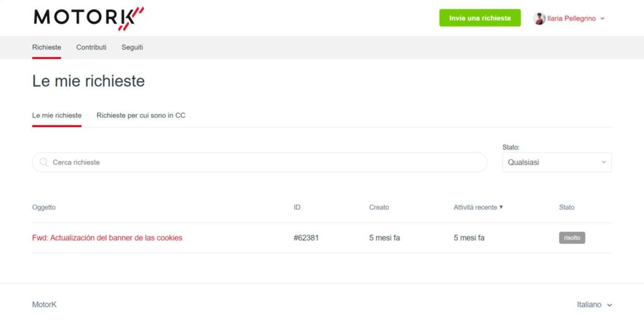
Task: Click the search magnifier icon
Action: 43,163
